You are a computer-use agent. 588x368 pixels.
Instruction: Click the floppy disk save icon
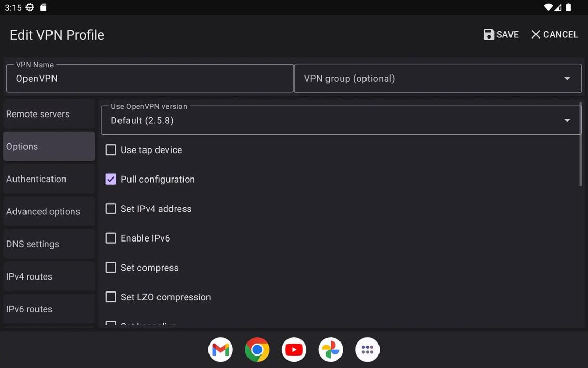(488, 34)
